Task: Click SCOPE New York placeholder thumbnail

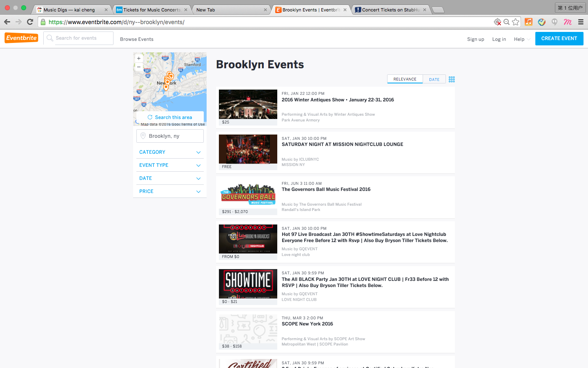Action: [248, 329]
